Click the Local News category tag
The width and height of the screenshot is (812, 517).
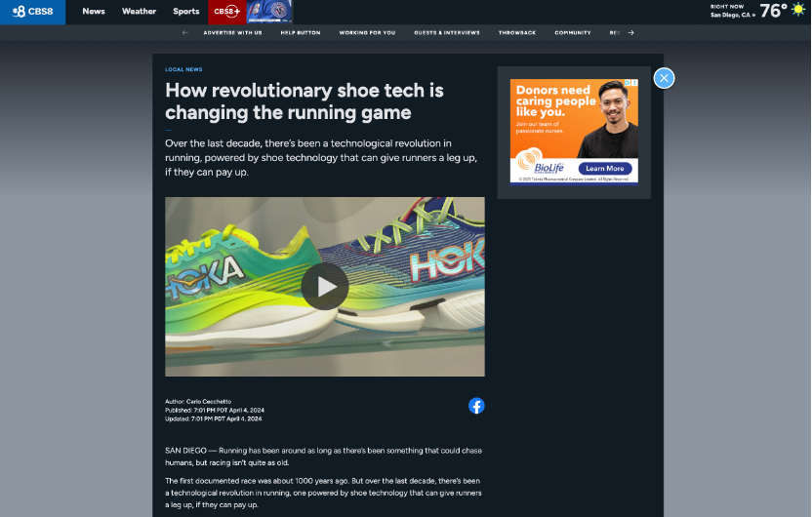[x=183, y=69]
